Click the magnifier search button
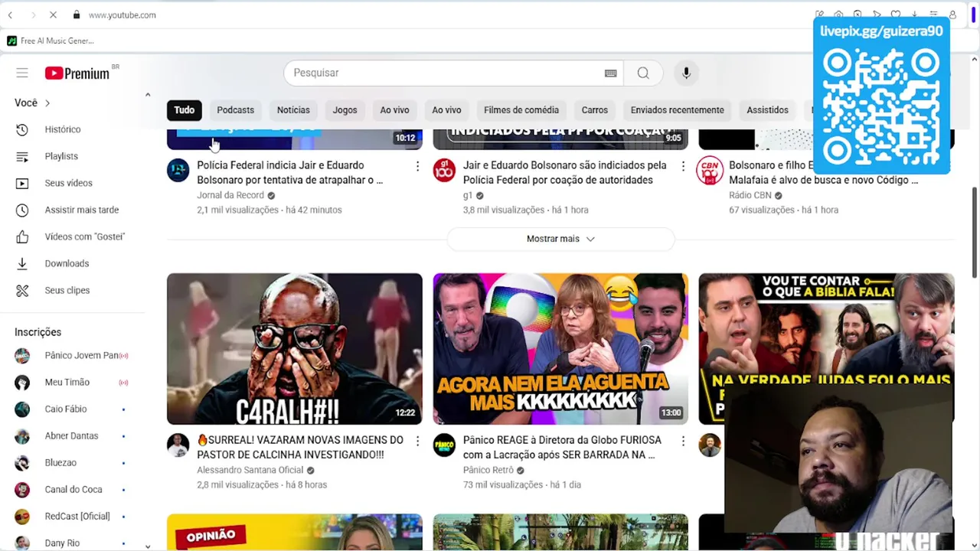This screenshot has width=980, height=551. pyautogui.click(x=643, y=73)
